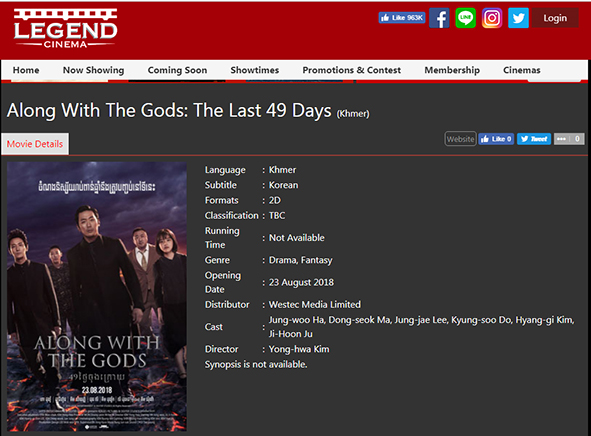Select Showtimes in navigation bar

(255, 70)
